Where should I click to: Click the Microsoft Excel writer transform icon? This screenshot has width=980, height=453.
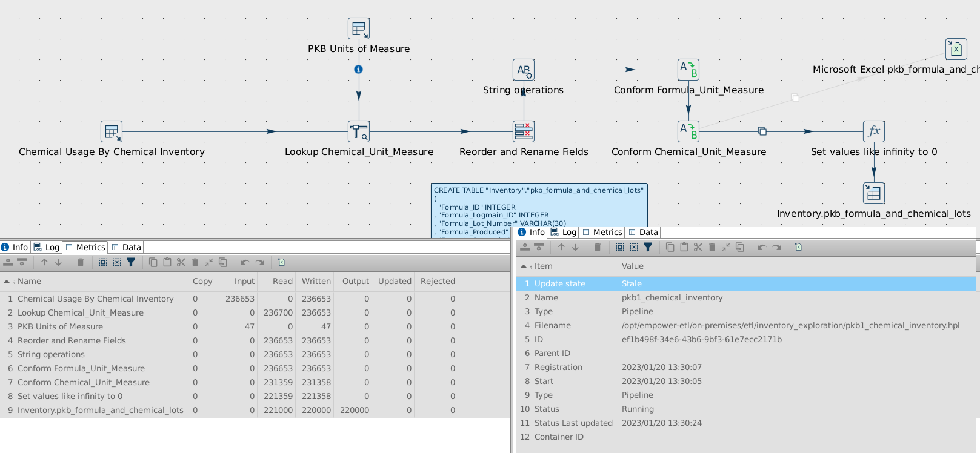pyautogui.click(x=956, y=49)
